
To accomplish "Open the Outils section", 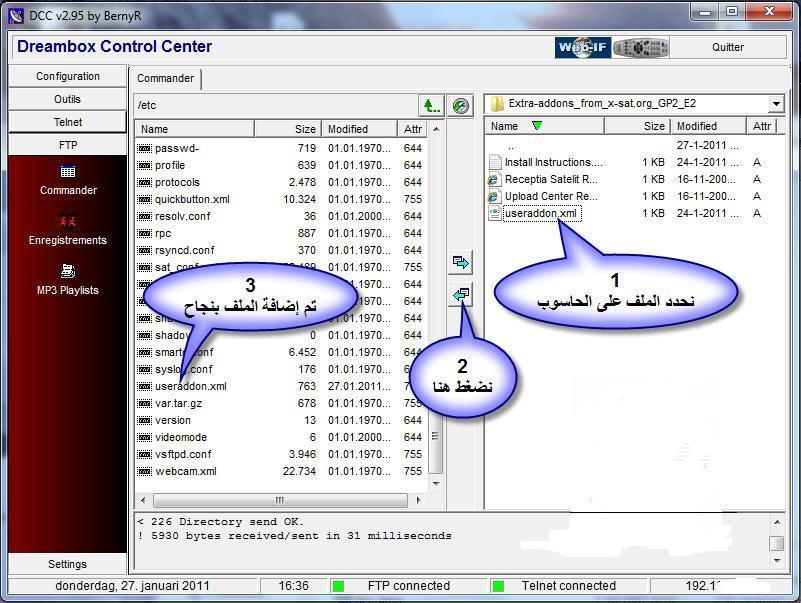I will 67,99.
